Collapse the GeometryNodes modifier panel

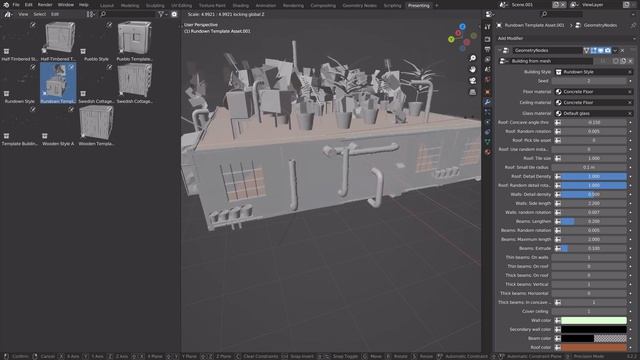500,51
